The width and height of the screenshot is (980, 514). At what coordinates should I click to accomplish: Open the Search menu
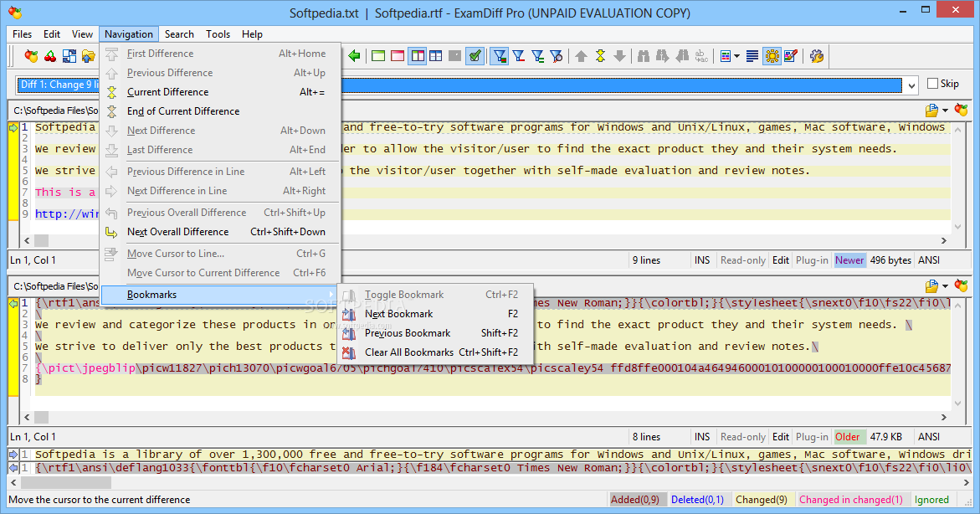tap(179, 34)
